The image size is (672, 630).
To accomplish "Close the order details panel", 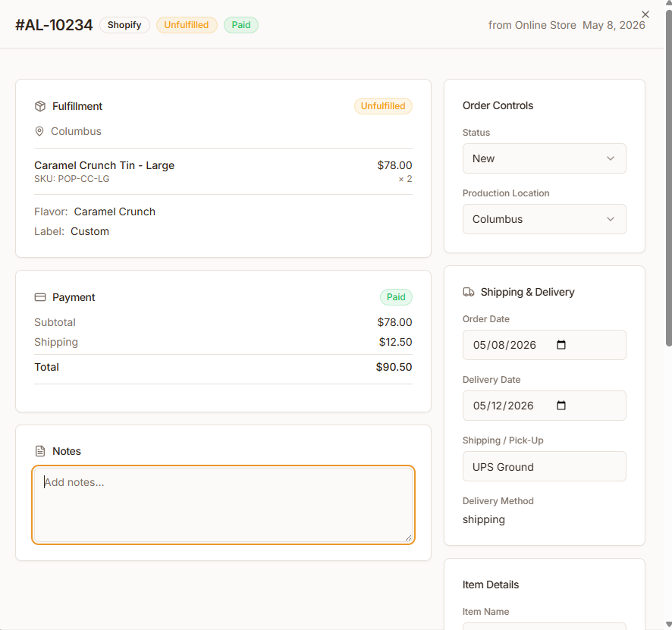I will 645,14.
